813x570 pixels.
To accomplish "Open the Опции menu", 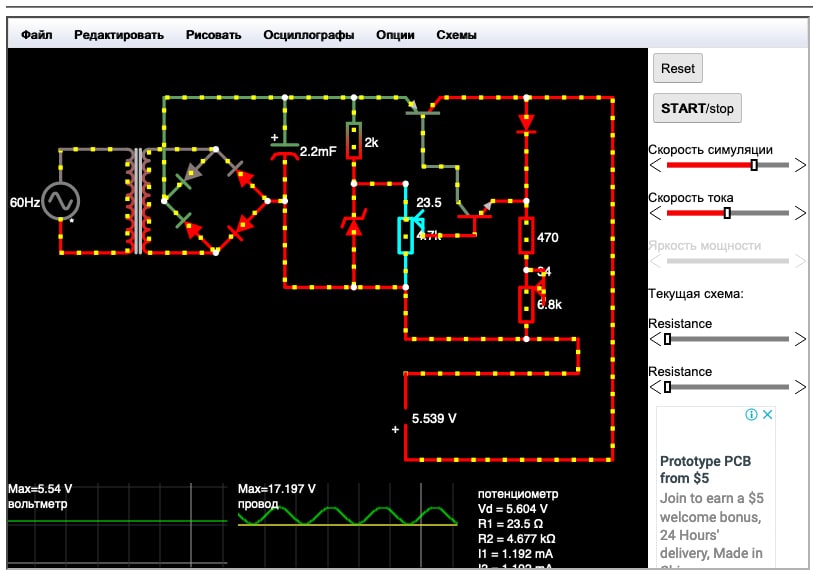I will tap(395, 35).
